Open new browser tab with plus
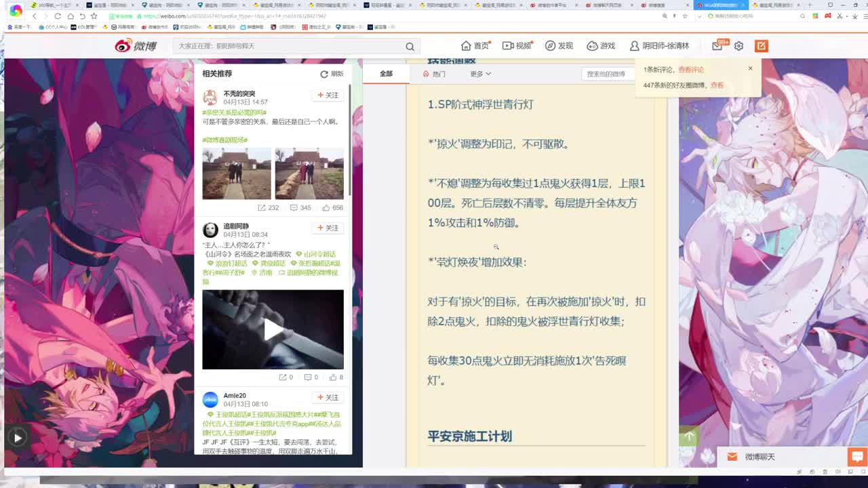The image size is (868, 488). pos(810,5)
